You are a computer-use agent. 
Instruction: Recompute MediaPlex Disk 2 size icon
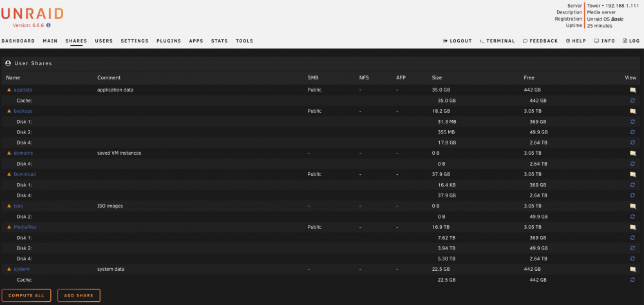[632, 248]
